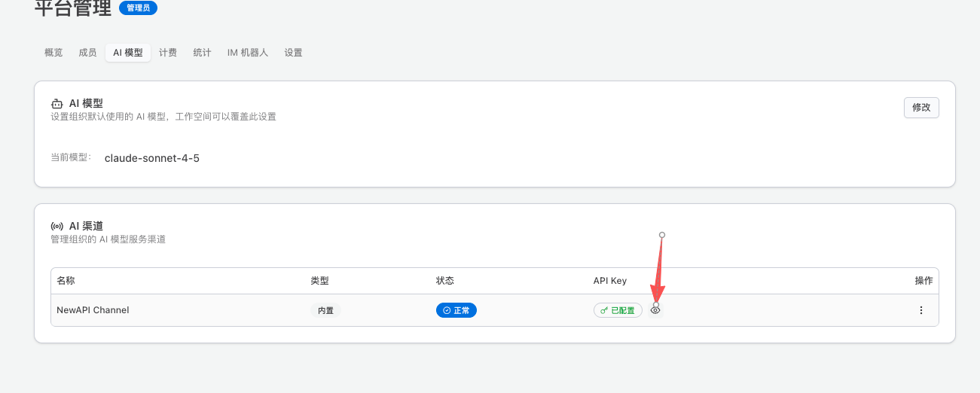Image resolution: width=980 pixels, height=393 pixels.
Task: Click the 修改 button
Action: (x=921, y=108)
